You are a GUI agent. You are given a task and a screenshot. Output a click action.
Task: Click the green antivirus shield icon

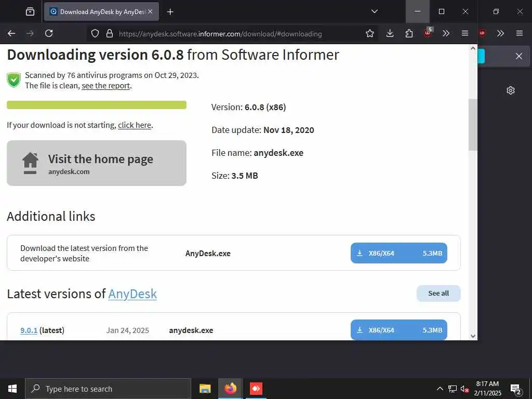(14, 80)
